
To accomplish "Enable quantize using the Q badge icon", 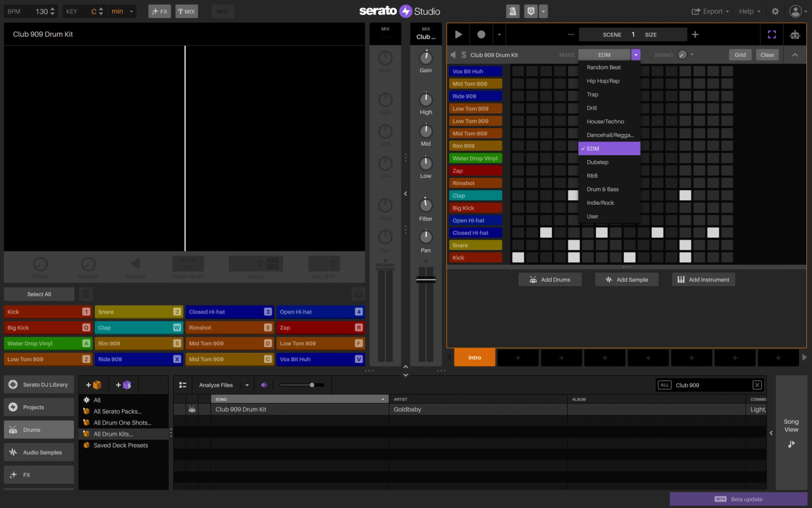I will pyautogui.click(x=531, y=11).
